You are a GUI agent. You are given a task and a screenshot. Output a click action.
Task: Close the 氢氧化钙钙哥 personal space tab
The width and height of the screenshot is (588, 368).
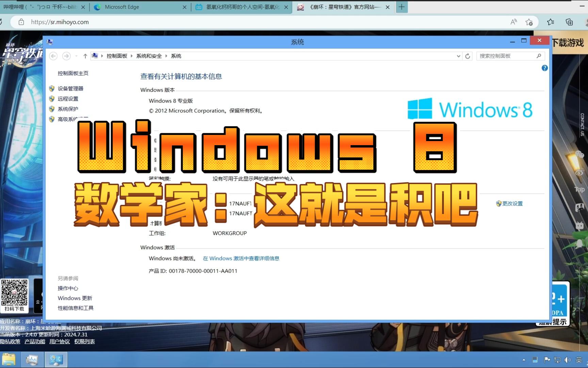pos(286,7)
